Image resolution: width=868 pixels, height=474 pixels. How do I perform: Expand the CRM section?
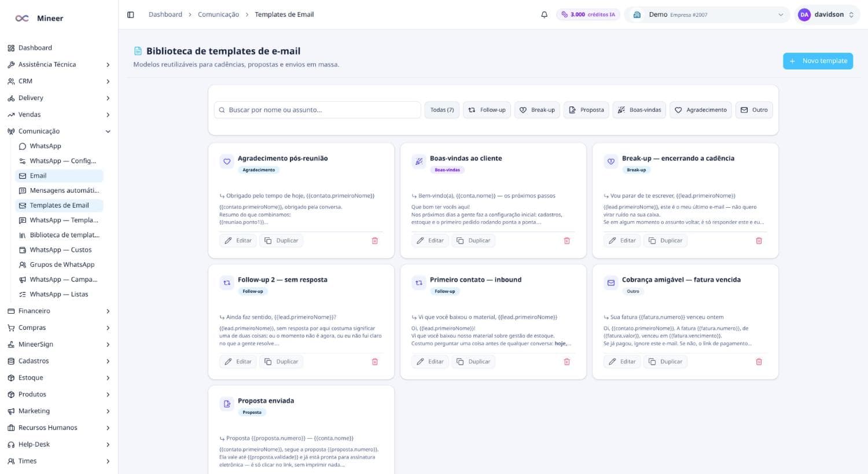(x=59, y=82)
